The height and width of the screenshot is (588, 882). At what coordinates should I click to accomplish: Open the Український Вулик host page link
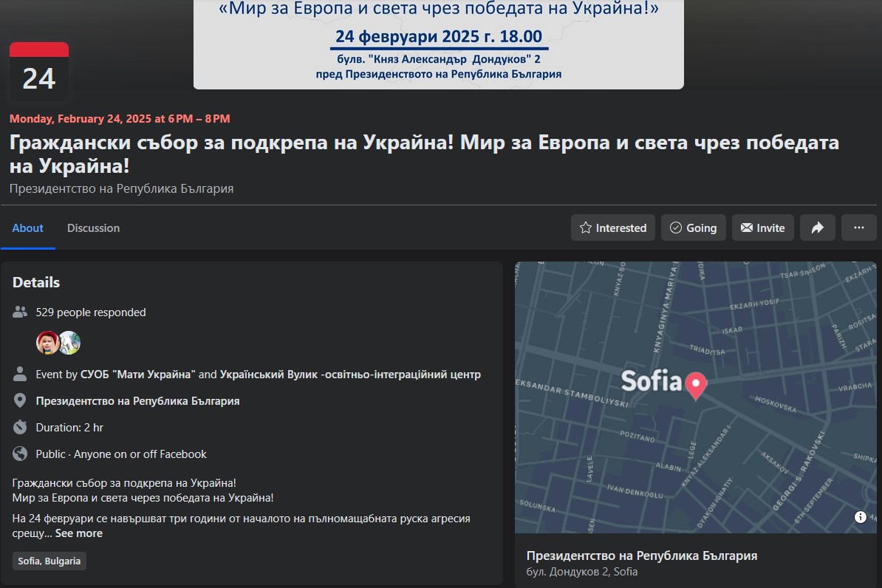350,375
